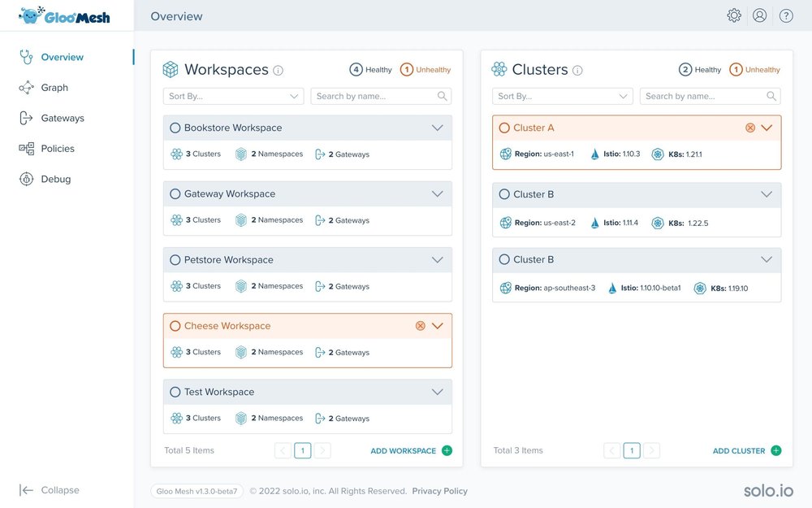Click the Bookstore Workspace gateways icon

pyautogui.click(x=320, y=154)
